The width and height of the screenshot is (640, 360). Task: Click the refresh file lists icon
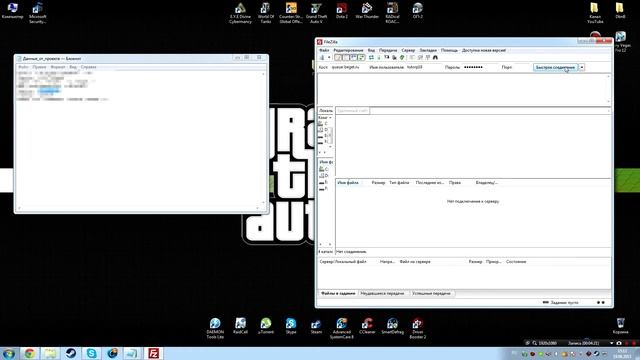click(371, 58)
